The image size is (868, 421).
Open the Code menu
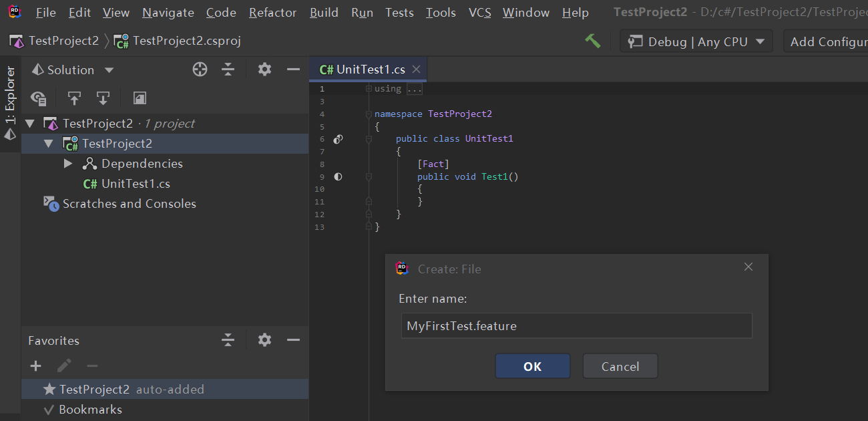(x=221, y=13)
